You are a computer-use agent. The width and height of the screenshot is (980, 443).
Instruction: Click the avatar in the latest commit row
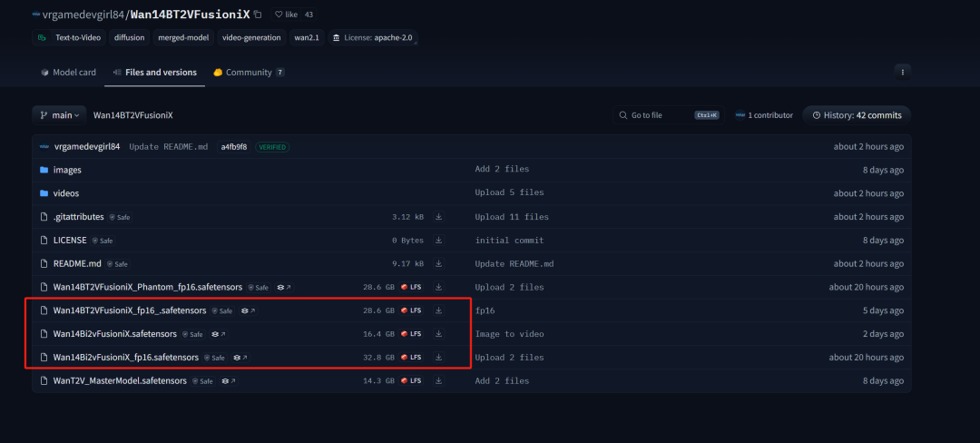coord(44,147)
